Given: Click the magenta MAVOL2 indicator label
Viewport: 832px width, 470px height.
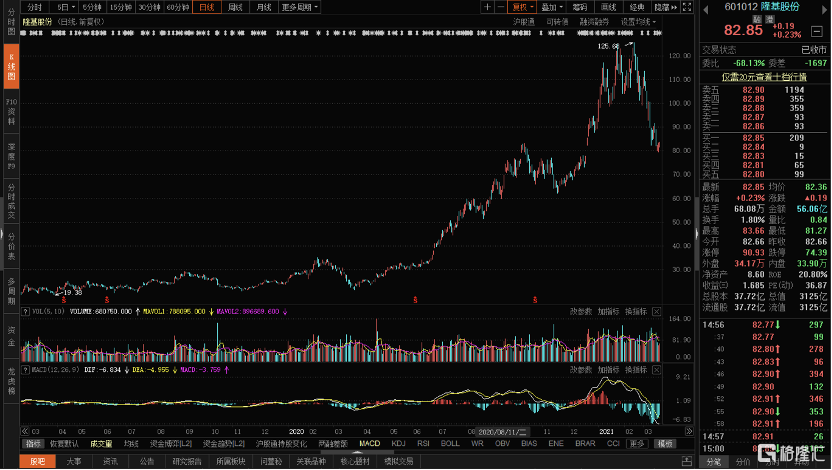Looking at the screenshot, I should pos(249,311).
